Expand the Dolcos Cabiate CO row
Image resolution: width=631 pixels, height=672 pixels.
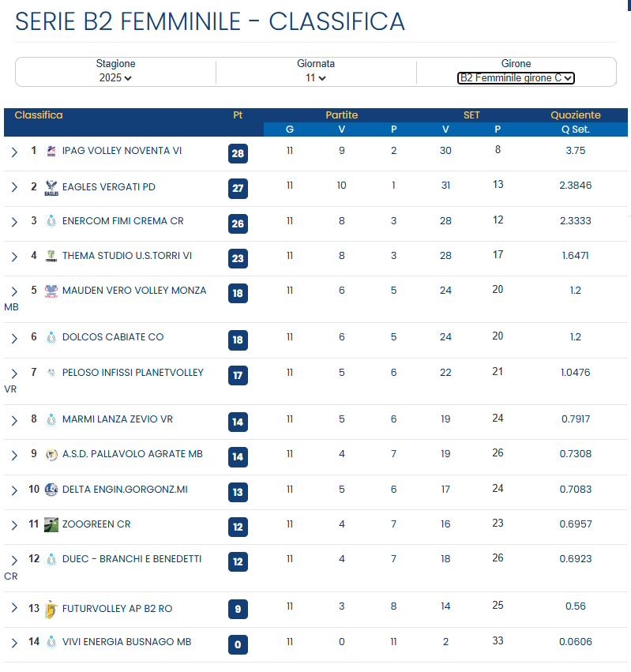click(14, 338)
